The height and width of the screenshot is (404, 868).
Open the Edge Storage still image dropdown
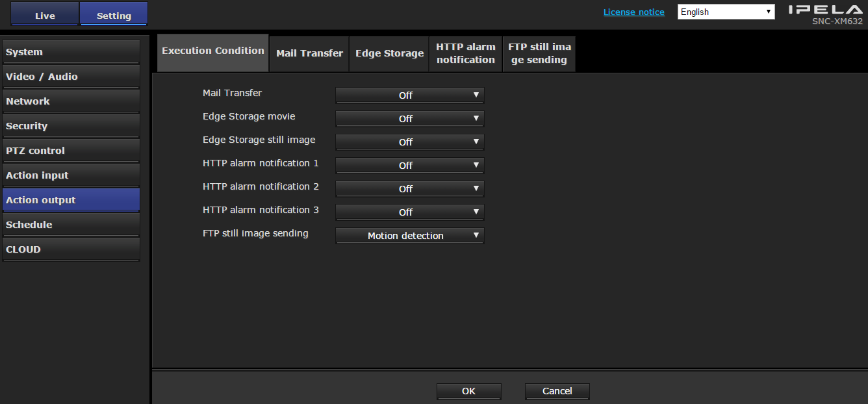coord(409,142)
